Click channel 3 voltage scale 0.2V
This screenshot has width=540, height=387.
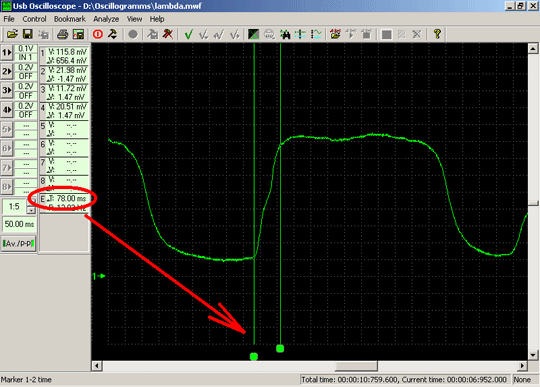click(x=25, y=86)
